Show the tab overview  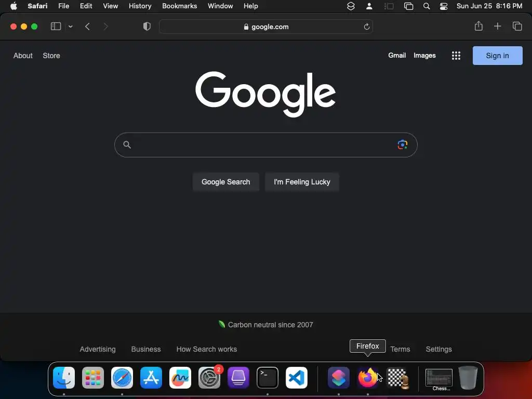click(x=517, y=26)
